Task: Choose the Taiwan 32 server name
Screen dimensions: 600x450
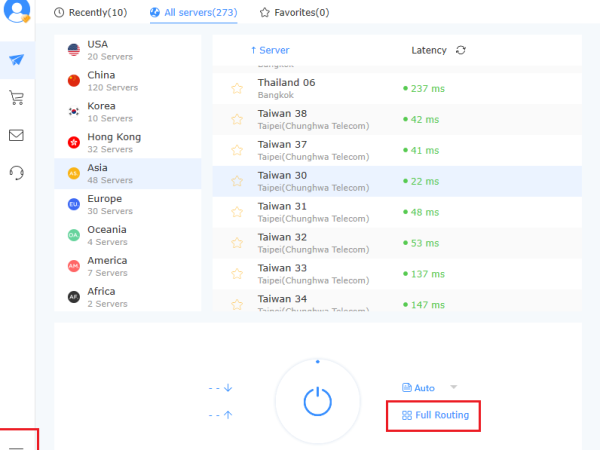Action: (282, 237)
